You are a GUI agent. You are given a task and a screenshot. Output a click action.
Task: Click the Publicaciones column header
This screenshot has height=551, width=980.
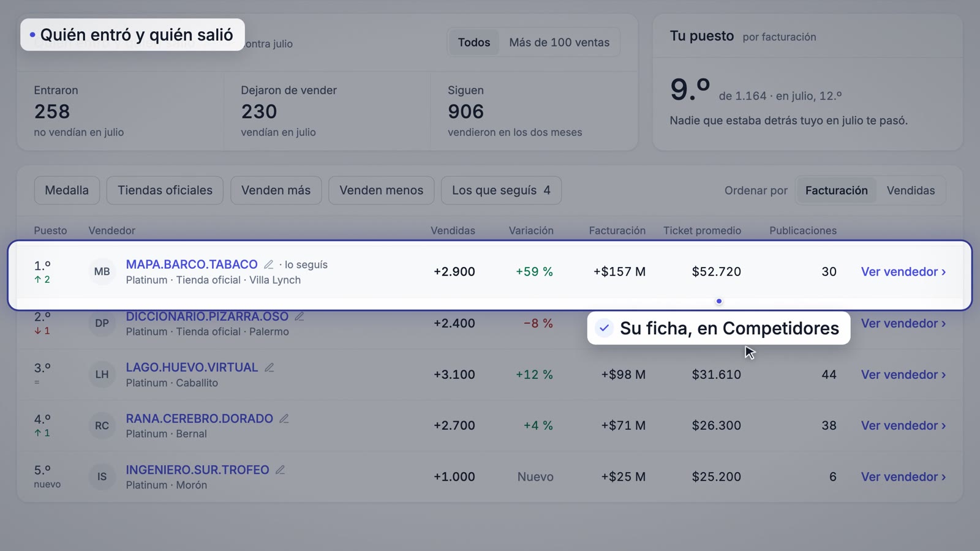coord(803,231)
